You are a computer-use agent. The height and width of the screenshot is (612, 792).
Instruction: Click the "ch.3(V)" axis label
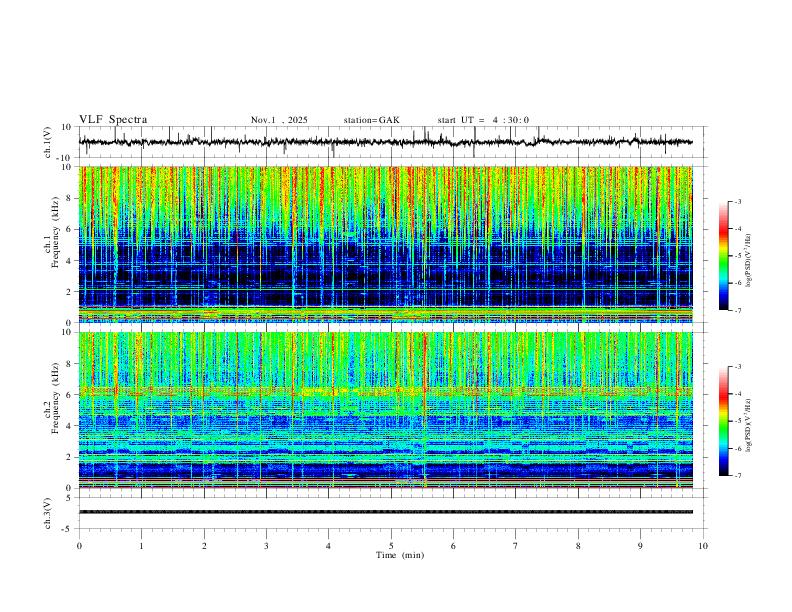pos(48,513)
